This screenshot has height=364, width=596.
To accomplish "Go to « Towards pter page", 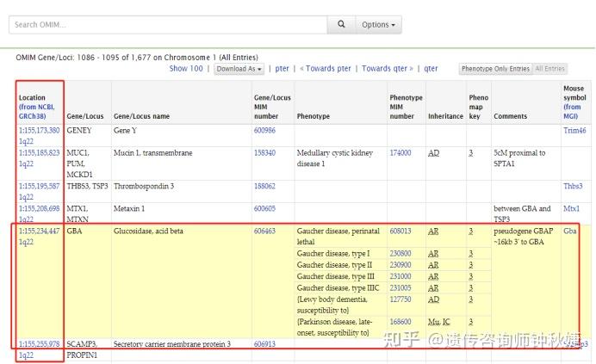I will [x=325, y=69].
